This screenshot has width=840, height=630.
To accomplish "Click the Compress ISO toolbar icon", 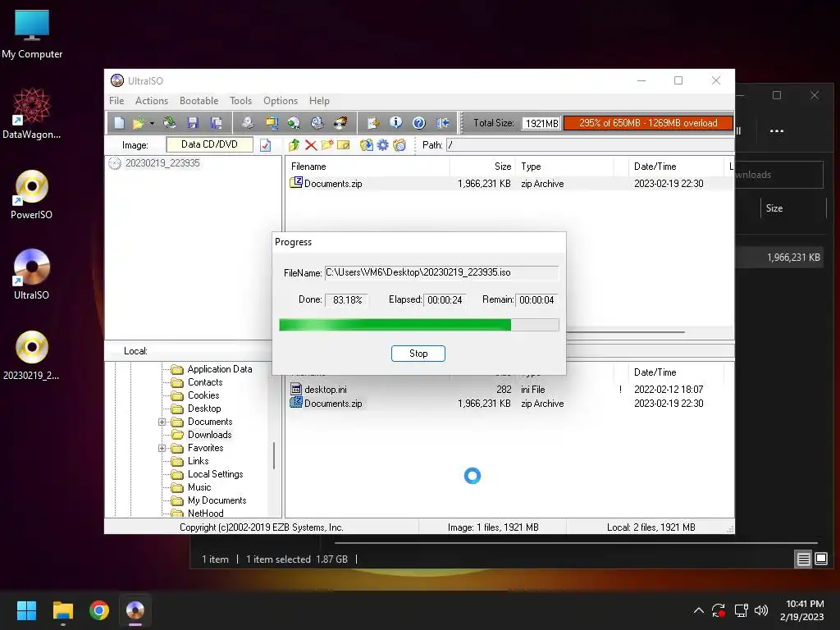I will coord(271,123).
